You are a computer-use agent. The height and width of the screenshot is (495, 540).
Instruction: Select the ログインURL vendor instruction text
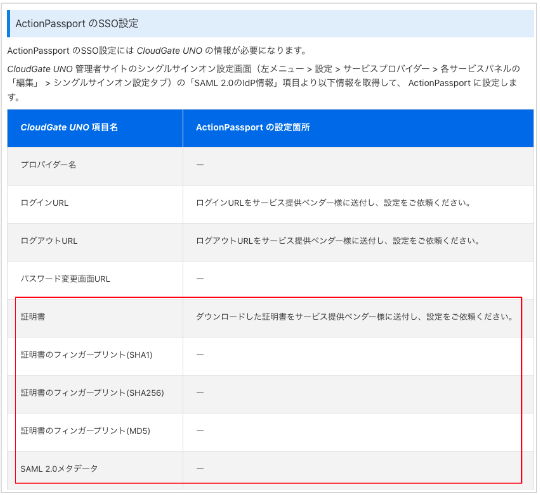click(x=333, y=203)
